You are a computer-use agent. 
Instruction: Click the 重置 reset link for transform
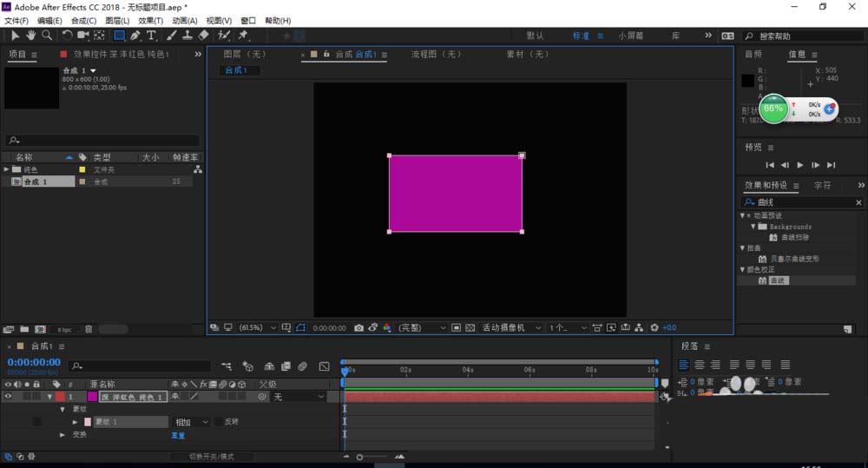pyautogui.click(x=178, y=435)
